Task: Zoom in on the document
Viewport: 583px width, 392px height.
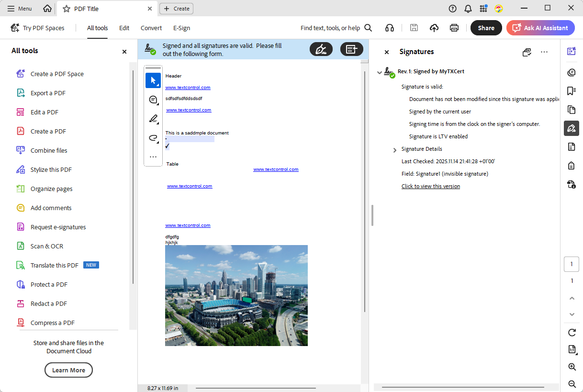Action: (572, 367)
